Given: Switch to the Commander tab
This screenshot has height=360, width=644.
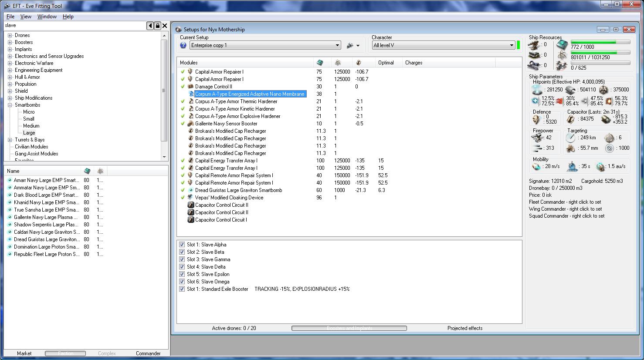Looking at the screenshot, I should pos(148,353).
